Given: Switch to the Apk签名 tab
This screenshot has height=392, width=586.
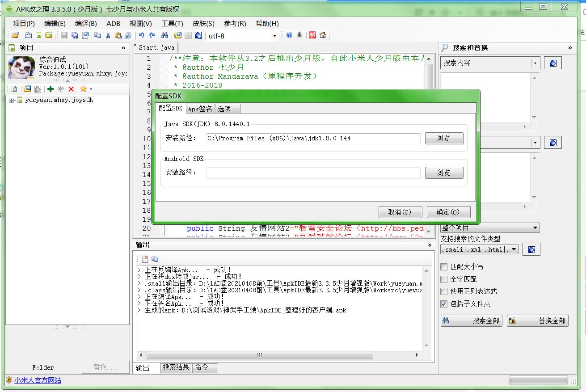Looking at the screenshot, I should [200, 109].
